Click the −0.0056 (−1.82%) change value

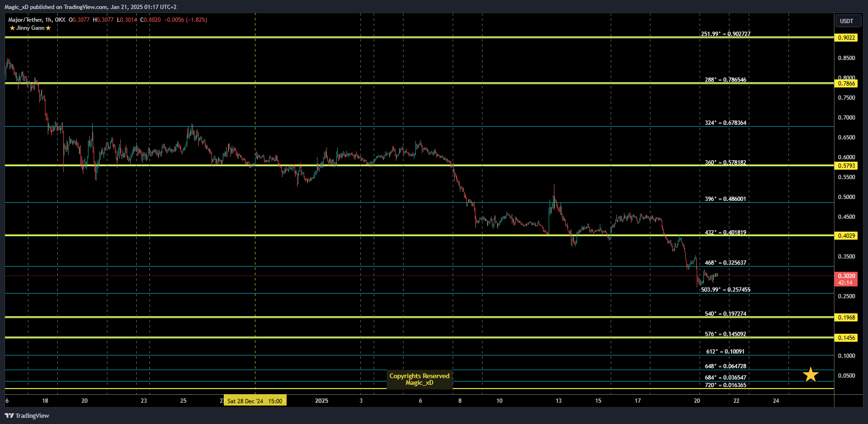coord(185,20)
